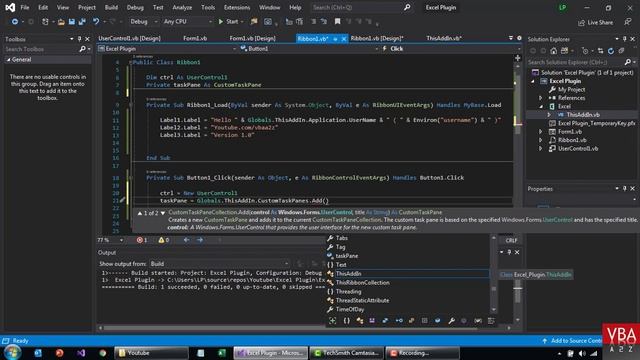The height and width of the screenshot is (360, 640).
Task: Open the Debug configuration dropdown
Action: (143, 22)
